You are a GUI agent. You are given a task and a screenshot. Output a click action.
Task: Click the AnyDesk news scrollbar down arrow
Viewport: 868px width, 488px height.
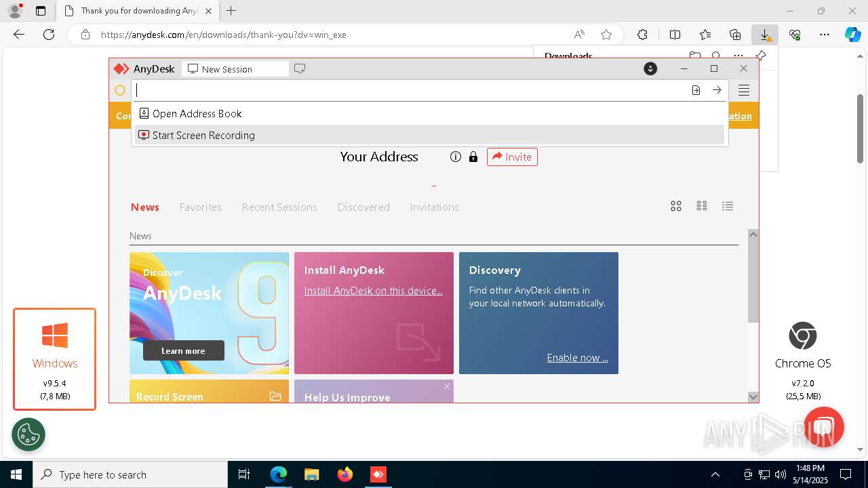point(753,396)
